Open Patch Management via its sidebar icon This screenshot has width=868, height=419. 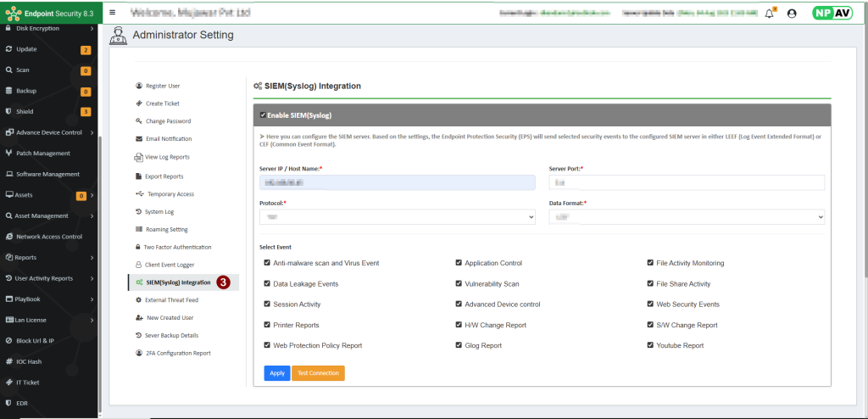click(8, 154)
